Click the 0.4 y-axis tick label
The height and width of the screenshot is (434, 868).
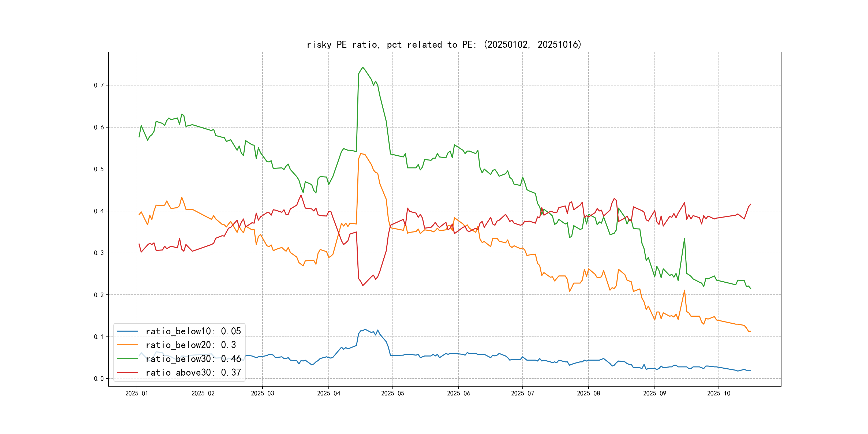tap(99, 211)
